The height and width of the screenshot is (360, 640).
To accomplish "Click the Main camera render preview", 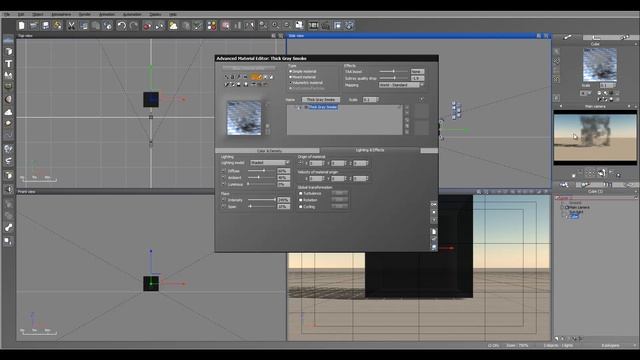I will tap(595, 138).
